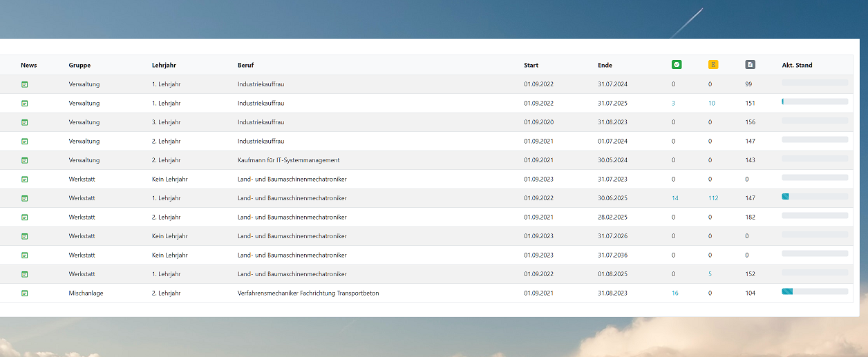The width and height of the screenshot is (868, 357).
Task: Sort by the Gruppe column header
Action: pos(79,65)
